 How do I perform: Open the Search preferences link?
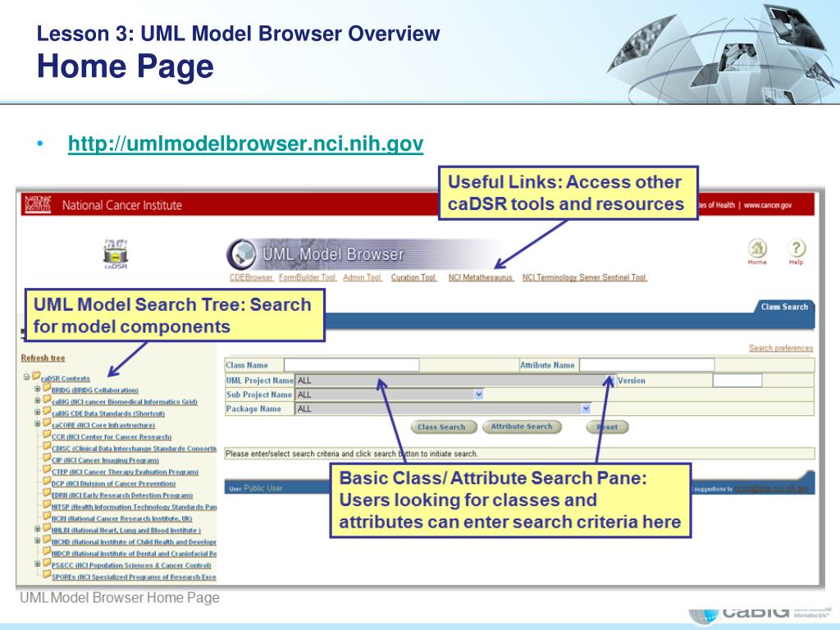(781, 348)
